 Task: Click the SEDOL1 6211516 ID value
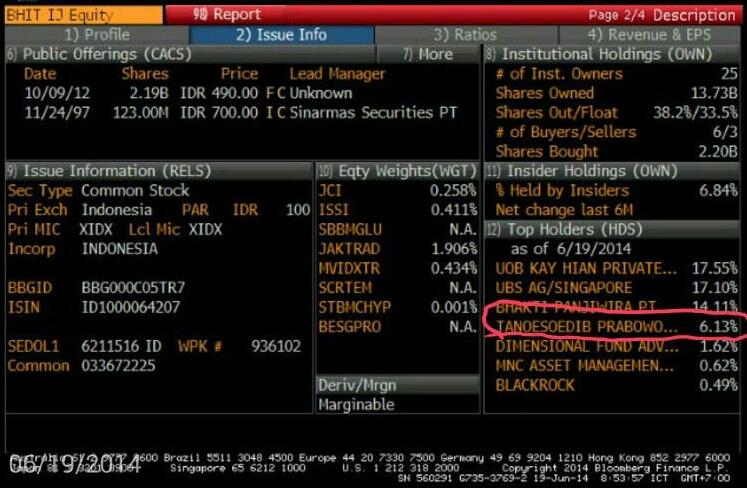(x=121, y=346)
